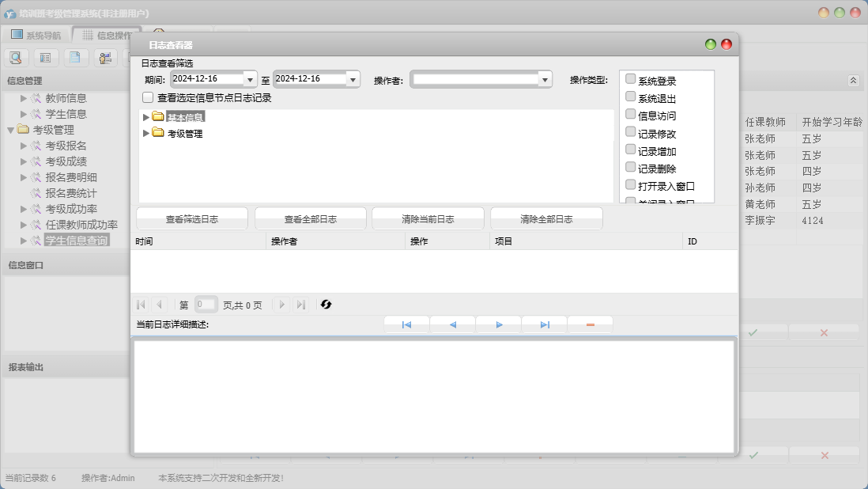The height and width of the screenshot is (489, 868).
Task: Jump to first log detail record
Action: 406,324
